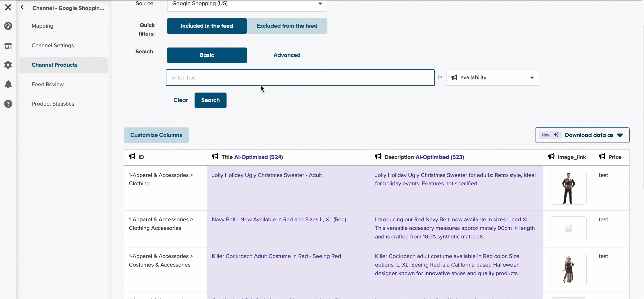Click the Christmas Sweater description text

[x=455, y=179]
